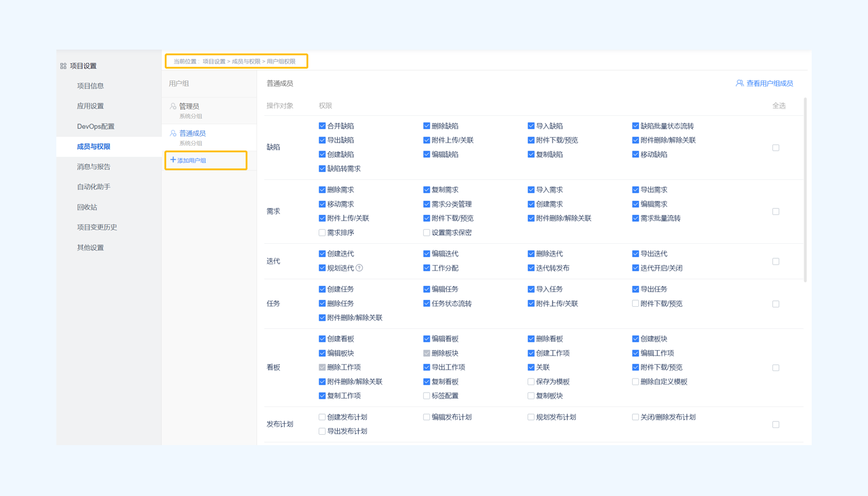
Task: Uncheck 导入缺陷 permission
Action: pyautogui.click(x=531, y=126)
